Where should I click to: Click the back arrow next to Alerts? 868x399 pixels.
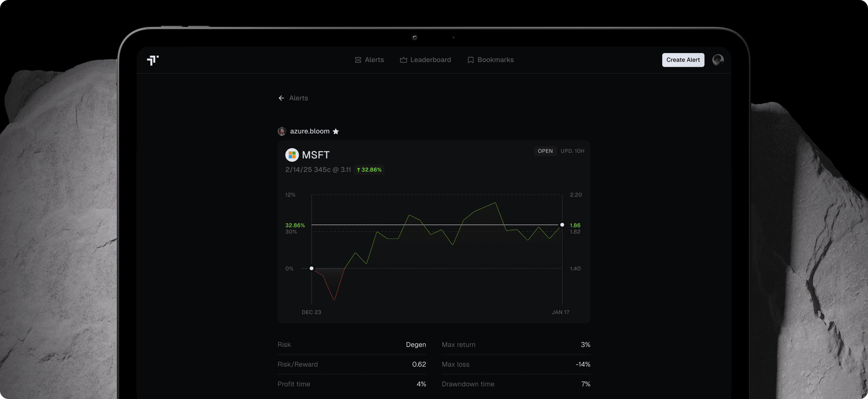click(281, 98)
